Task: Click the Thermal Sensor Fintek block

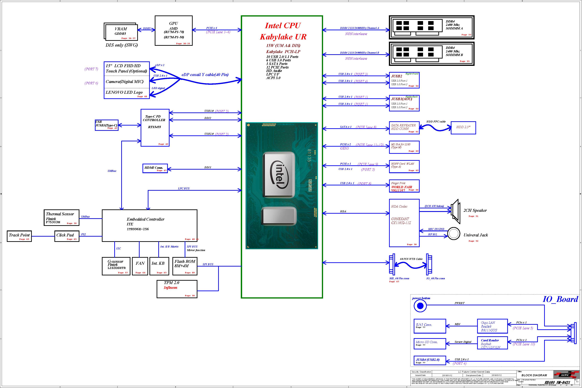Action: [x=62, y=220]
